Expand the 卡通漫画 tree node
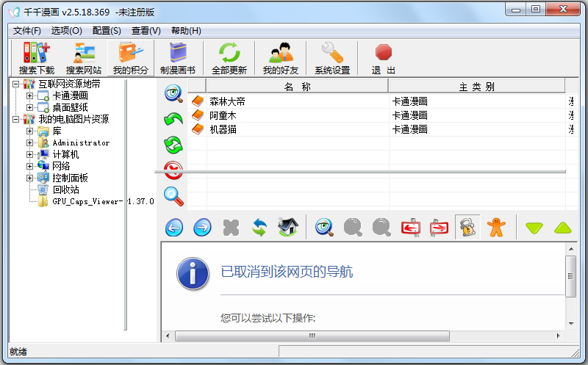The width and height of the screenshot is (588, 365). tap(29, 96)
